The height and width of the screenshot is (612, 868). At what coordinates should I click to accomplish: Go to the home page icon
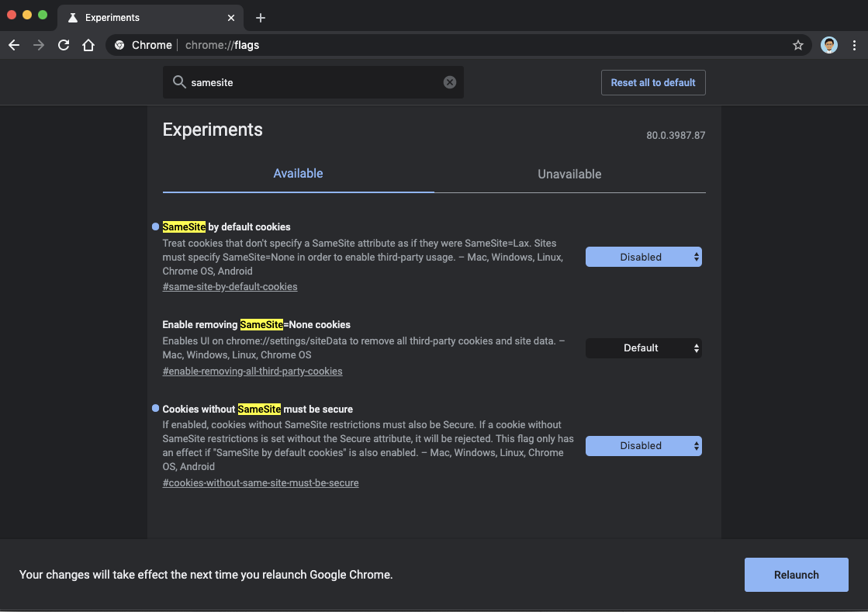(88, 45)
